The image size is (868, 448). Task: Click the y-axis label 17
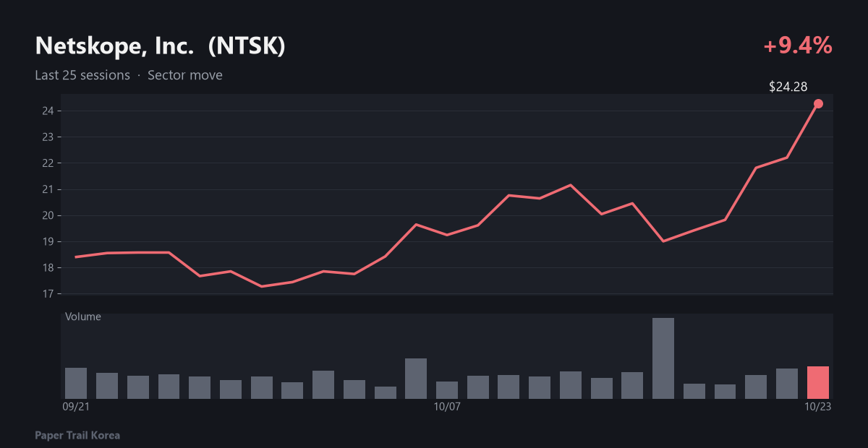click(x=48, y=294)
